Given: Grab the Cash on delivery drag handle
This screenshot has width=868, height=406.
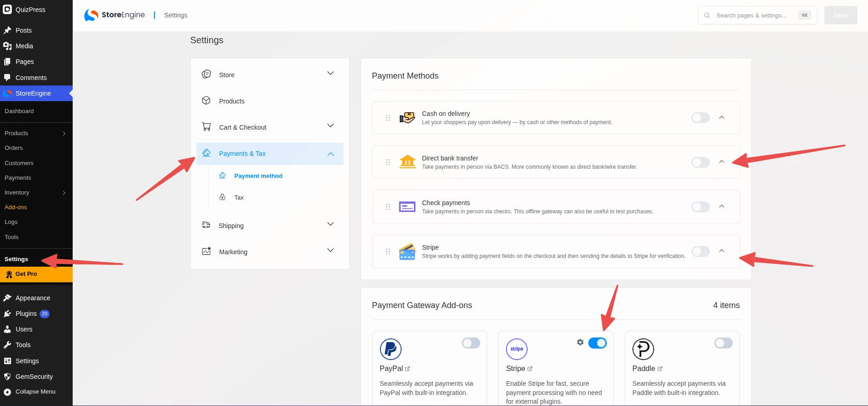Looking at the screenshot, I should 388,118.
